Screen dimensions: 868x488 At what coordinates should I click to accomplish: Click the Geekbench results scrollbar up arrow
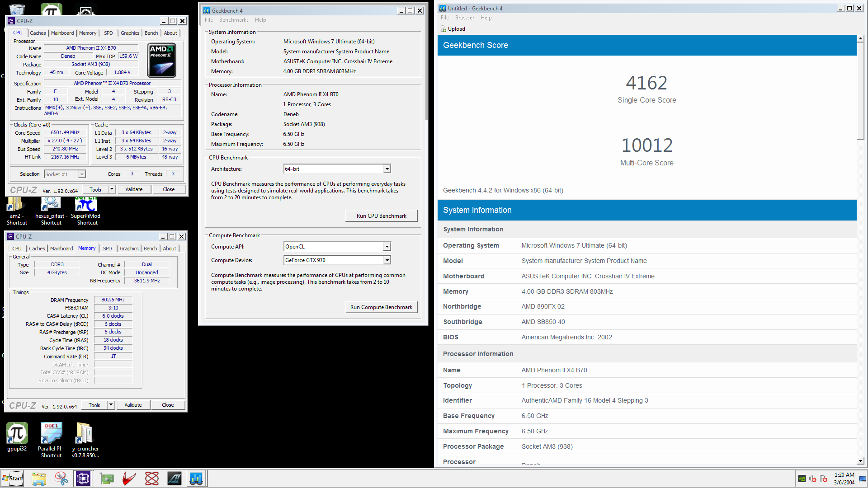[860, 39]
